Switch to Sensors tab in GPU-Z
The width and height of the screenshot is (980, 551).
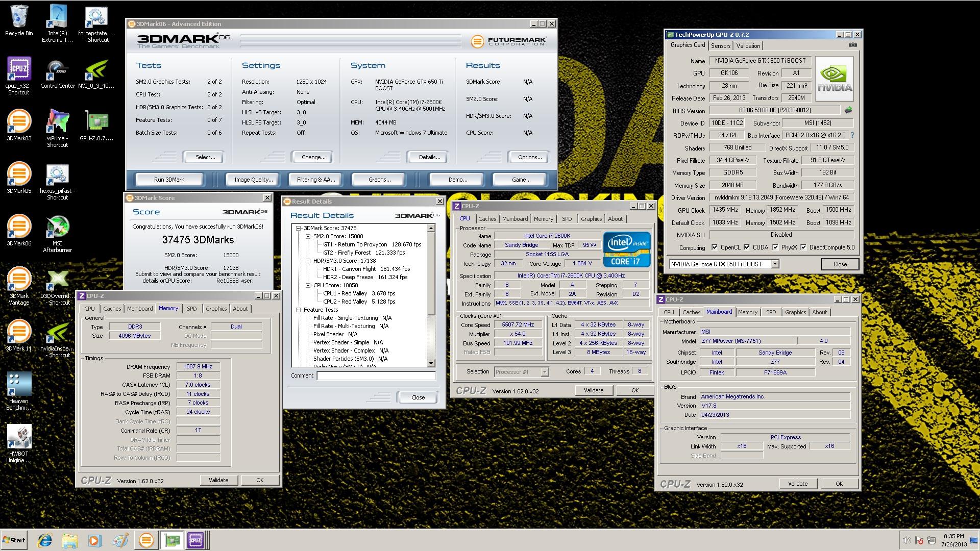[x=721, y=45]
